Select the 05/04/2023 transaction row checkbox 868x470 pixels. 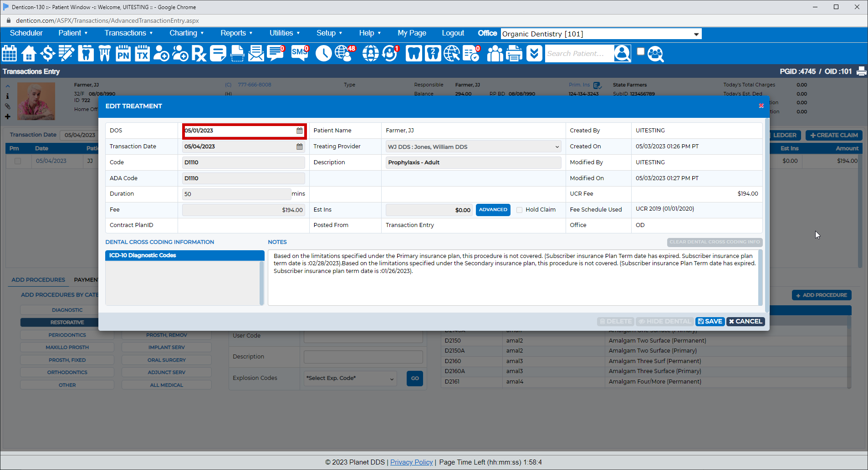[x=18, y=161]
